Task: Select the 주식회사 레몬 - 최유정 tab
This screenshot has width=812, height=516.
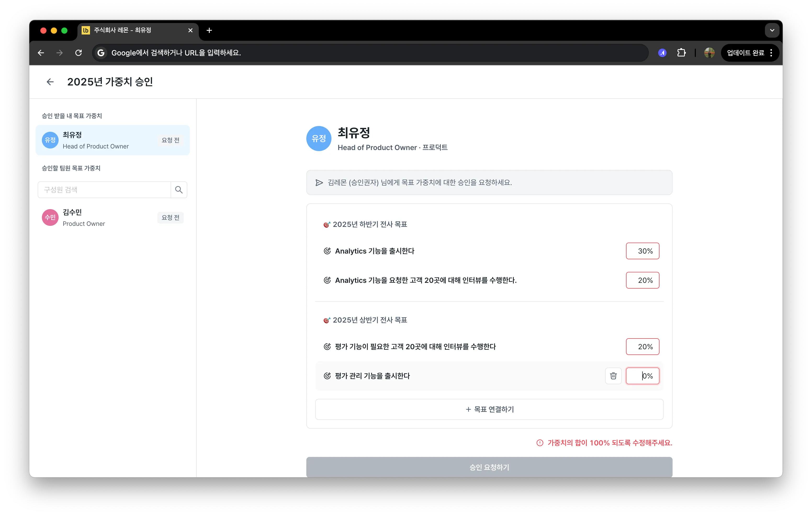Action: pyautogui.click(x=138, y=30)
